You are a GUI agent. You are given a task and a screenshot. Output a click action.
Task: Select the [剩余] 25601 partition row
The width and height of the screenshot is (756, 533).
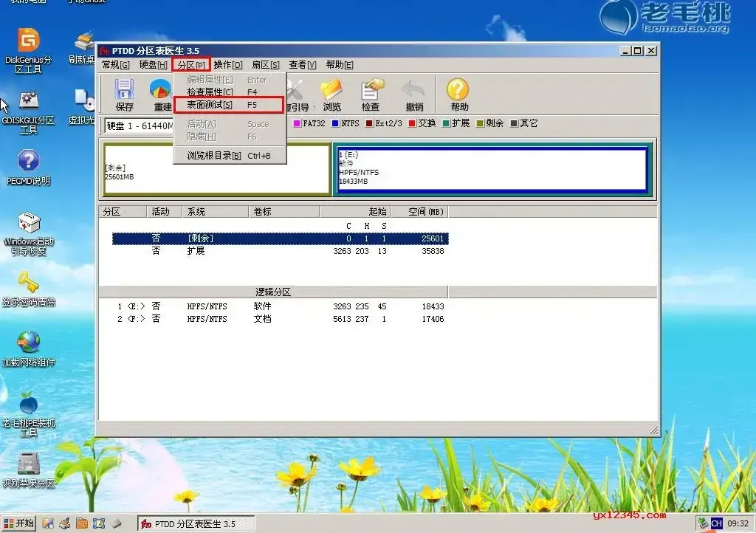(280, 238)
